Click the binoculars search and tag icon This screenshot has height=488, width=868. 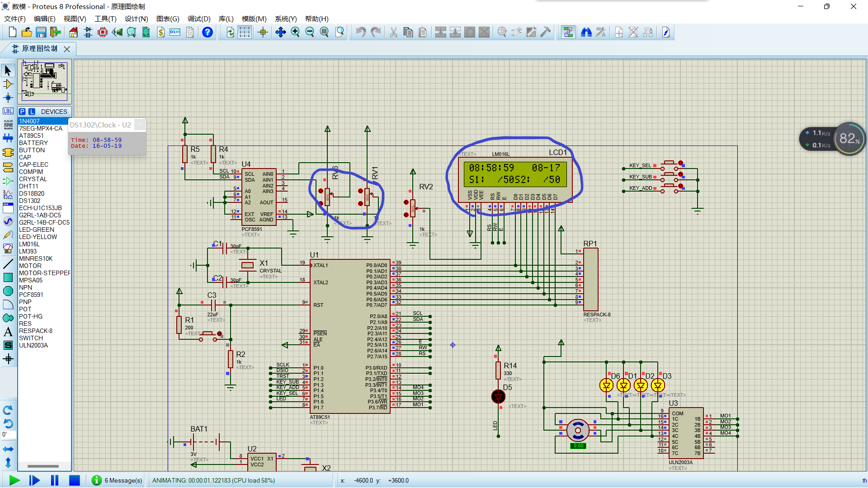point(586,32)
